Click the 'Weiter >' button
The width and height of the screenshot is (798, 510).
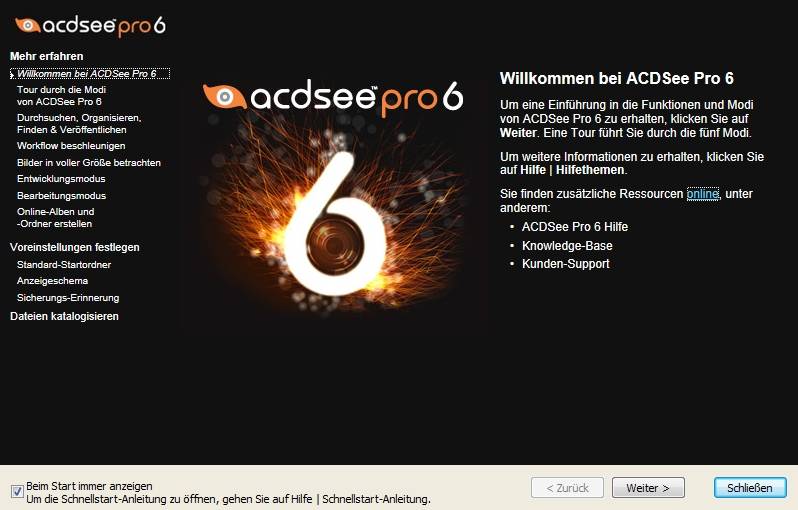[648, 488]
